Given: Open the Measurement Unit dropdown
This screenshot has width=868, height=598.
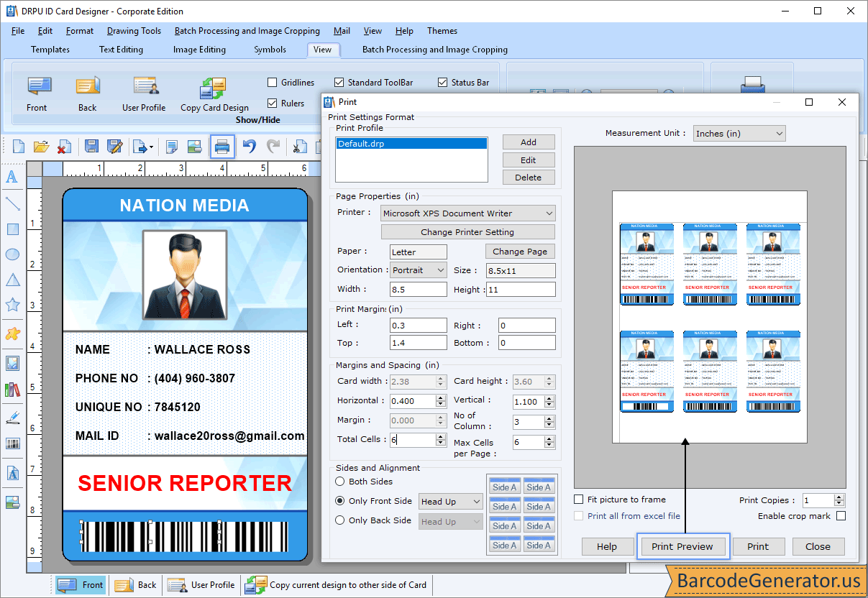Looking at the screenshot, I should point(739,134).
